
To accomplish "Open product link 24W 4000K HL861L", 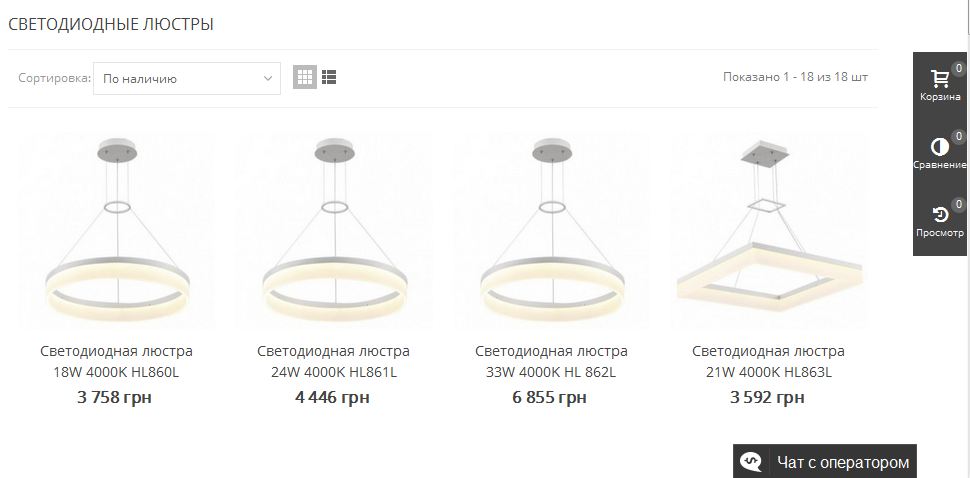I will pos(333,362).
